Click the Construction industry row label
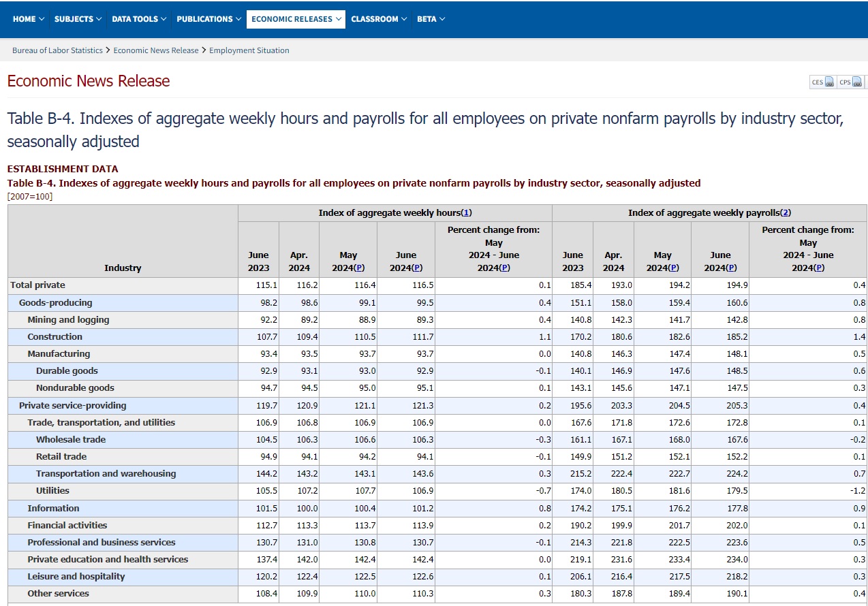 [55, 337]
